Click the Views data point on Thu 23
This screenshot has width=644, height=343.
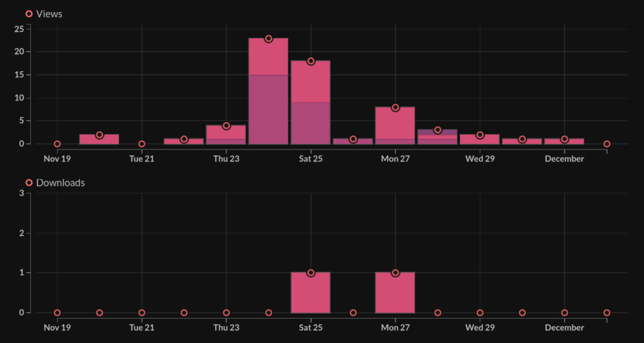point(226,126)
